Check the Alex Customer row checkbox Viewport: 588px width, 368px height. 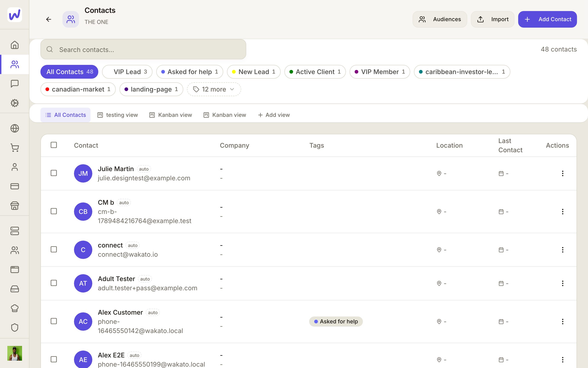pyautogui.click(x=54, y=321)
